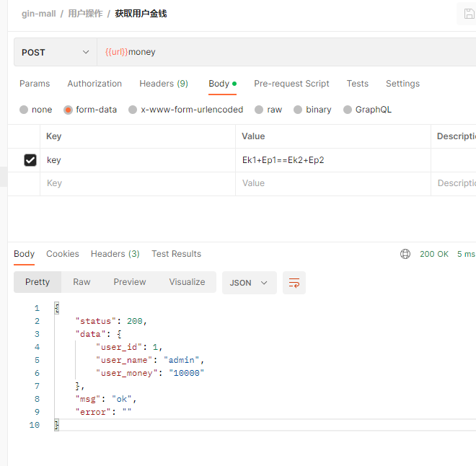Select the none body type radio
The height and width of the screenshot is (466, 476).
[x=25, y=110]
